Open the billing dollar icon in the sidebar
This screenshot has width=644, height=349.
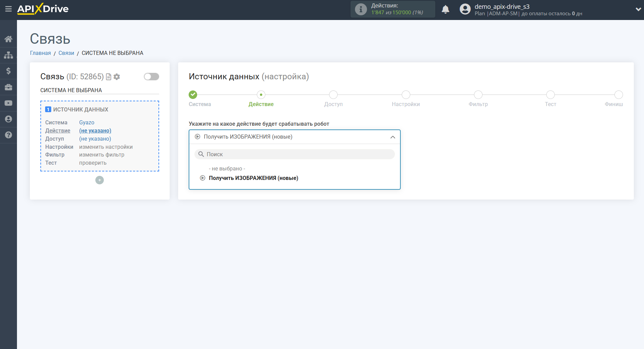pyautogui.click(x=8, y=71)
